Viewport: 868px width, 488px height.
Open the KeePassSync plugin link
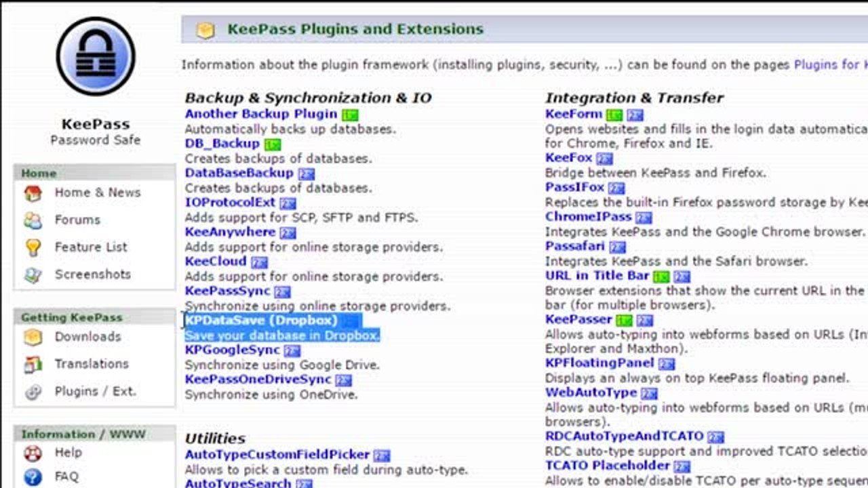click(x=228, y=291)
